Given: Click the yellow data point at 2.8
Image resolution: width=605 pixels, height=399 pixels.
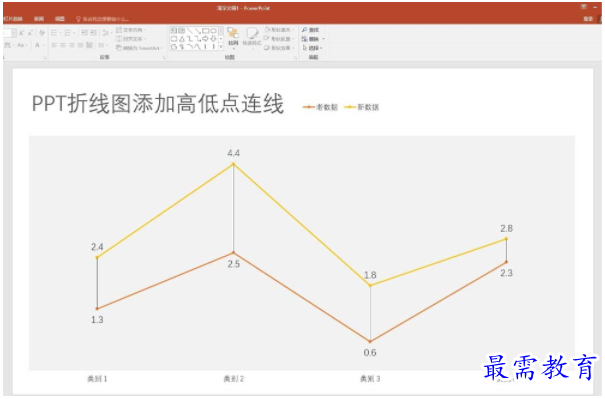Looking at the screenshot, I should (x=506, y=238).
